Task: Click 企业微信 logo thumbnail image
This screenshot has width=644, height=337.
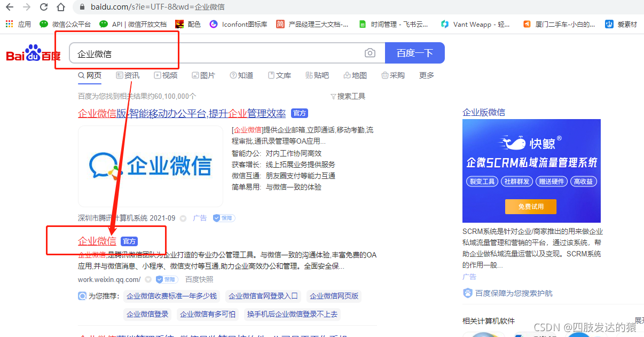Action: click(151, 166)
